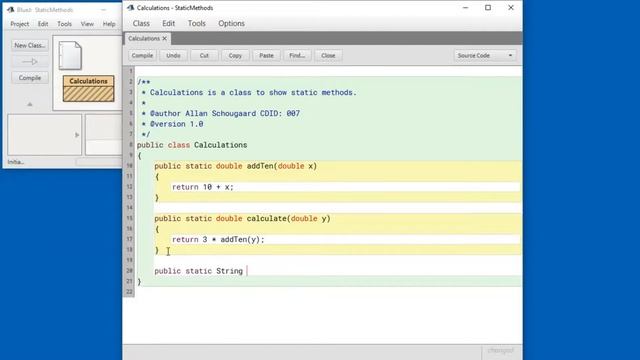Open the Edit menu in BlueJ window

43,24
